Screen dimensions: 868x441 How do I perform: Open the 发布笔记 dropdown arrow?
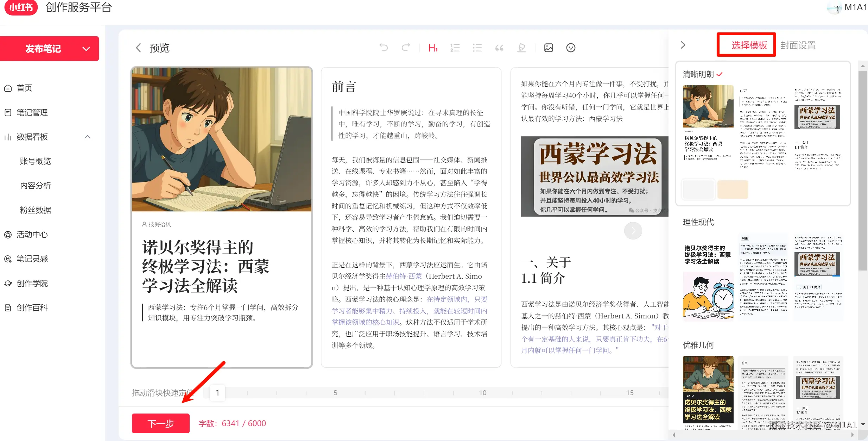[86, 49]
